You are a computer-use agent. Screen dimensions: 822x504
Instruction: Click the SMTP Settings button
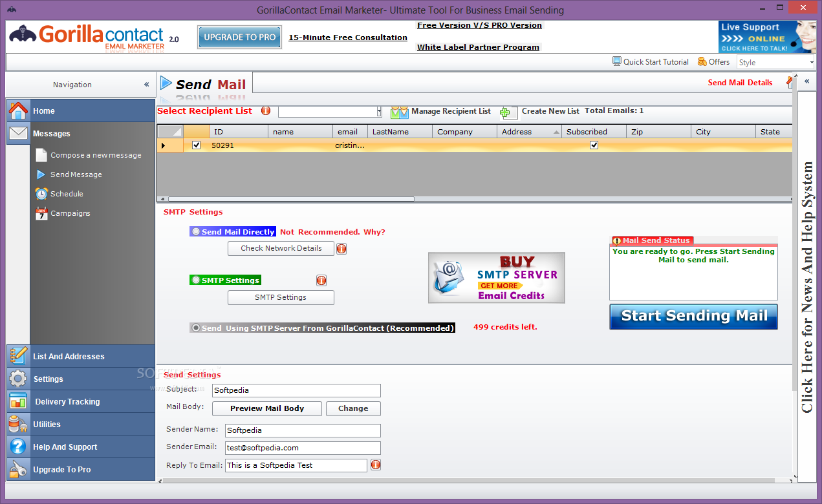coord(281,297)
